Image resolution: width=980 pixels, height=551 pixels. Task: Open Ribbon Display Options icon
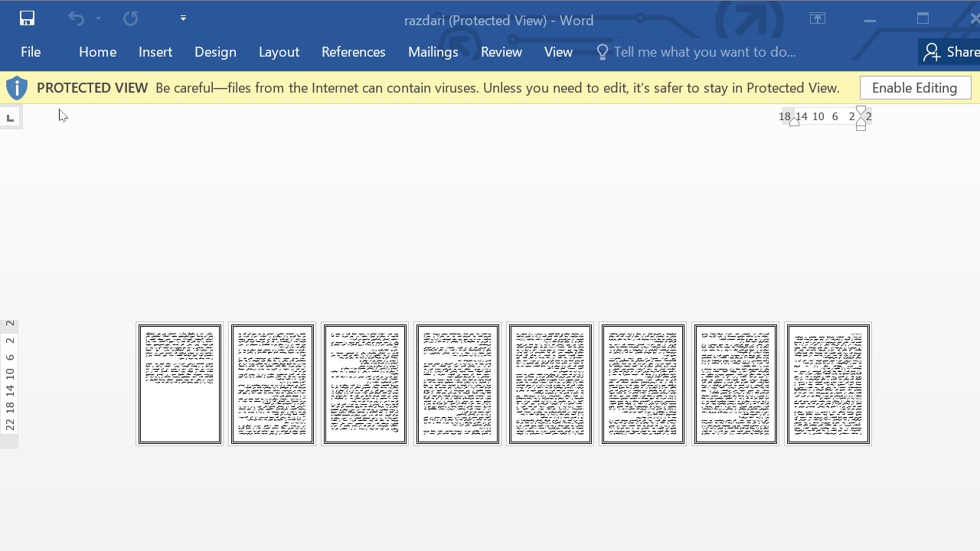click(818, 19)
